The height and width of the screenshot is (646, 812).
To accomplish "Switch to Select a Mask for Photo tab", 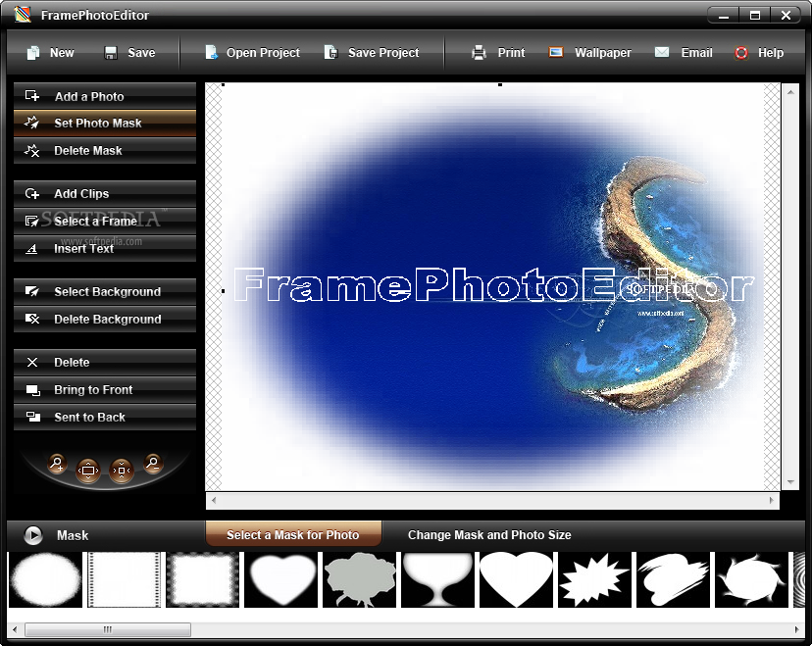I will (x=293, y=534).
